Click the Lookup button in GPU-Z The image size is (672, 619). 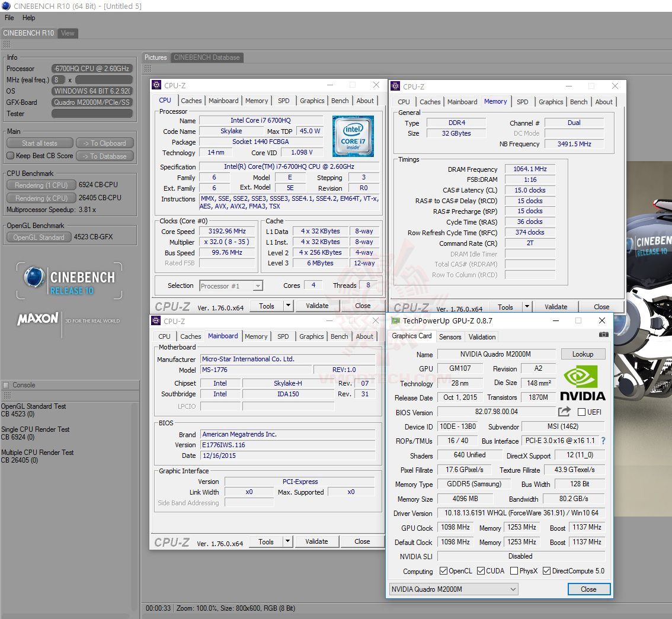pyautogui.click(x=583, y=354)
